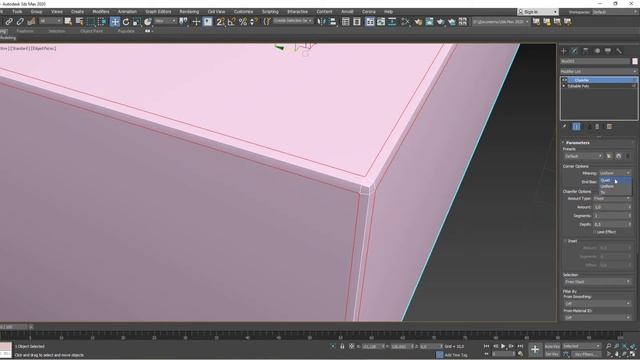Expand the Modifier List dropdown

[599, 71]
